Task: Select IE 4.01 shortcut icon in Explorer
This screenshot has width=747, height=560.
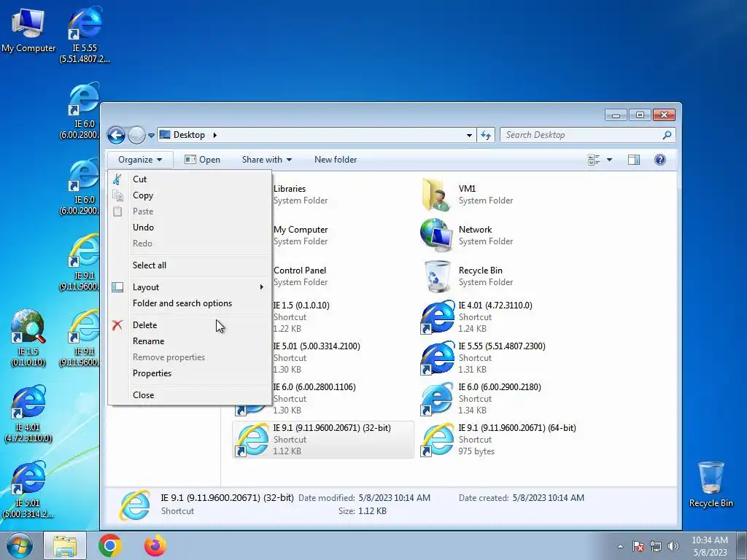Action: 437,317
